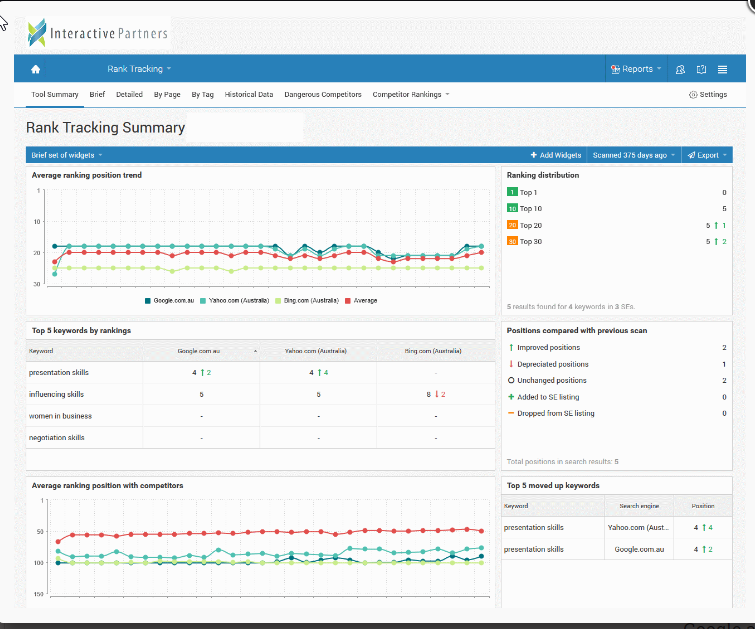The width and height of the screenshot is (755, 629).
Task: Click the Settings gear icon
Action: (693, 95)
